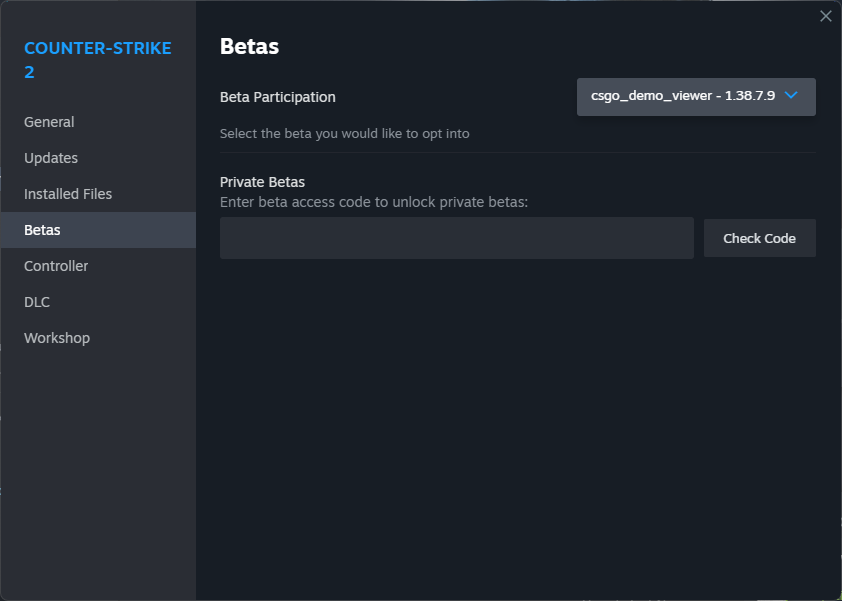Open the Controller settings tab

click(x=56, y=266)
